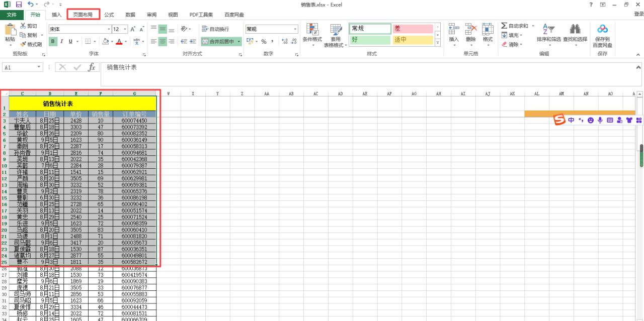
Task: Switch to the Formulas (公式) tab
Action: click(109, 15)
